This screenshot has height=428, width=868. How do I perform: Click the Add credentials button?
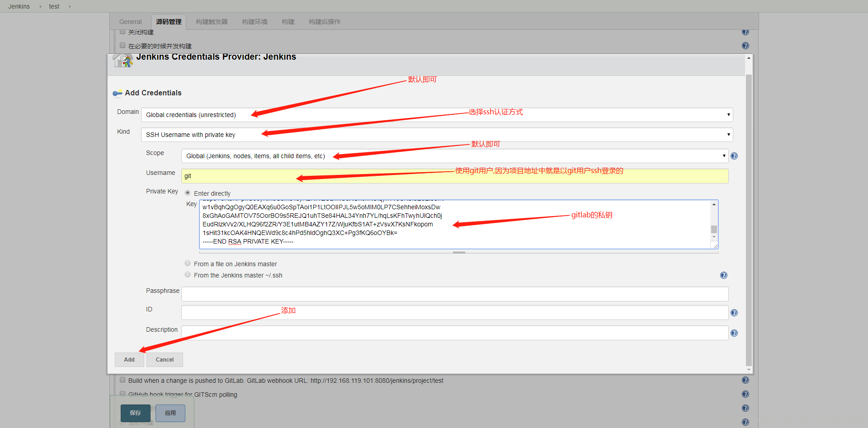[129, 360]
